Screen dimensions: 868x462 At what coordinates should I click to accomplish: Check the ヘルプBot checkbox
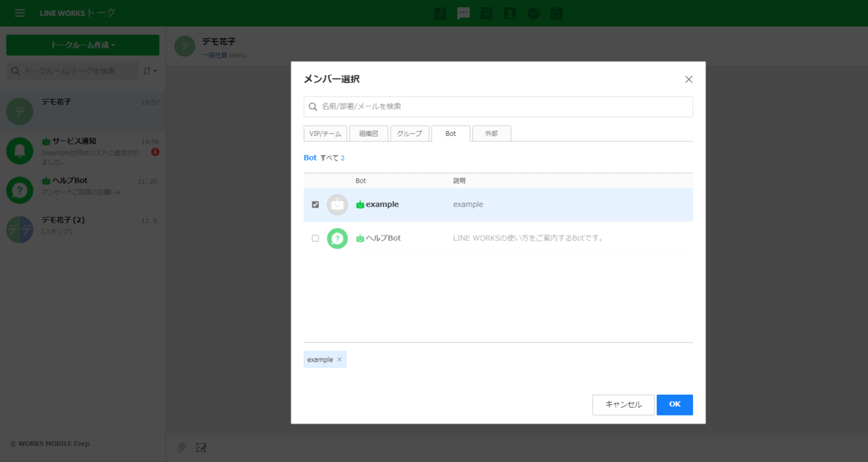coord(315,238)
